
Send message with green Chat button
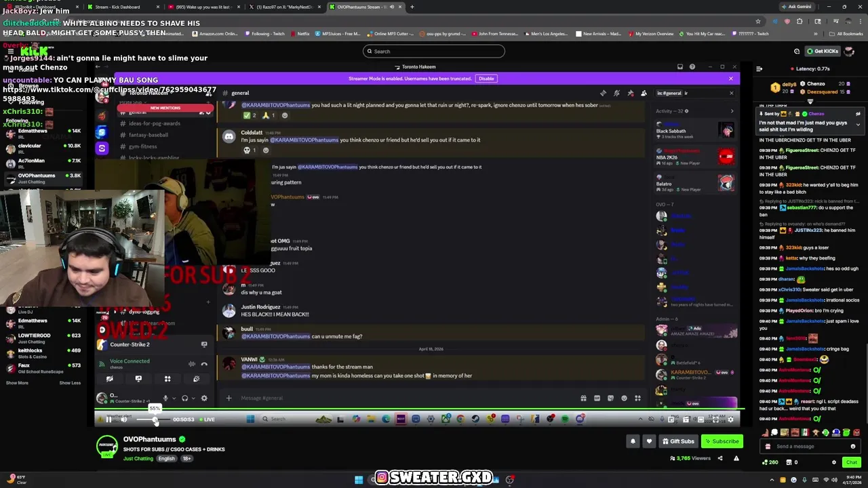point(851,462)
